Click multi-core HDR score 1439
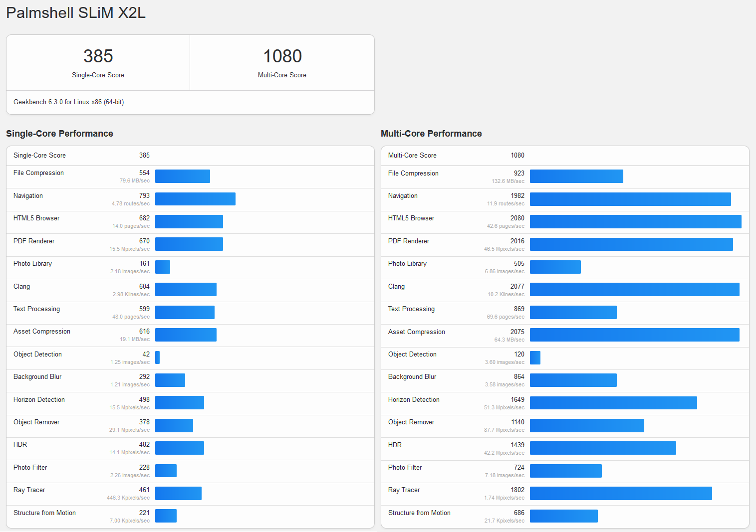 point(517,445)
